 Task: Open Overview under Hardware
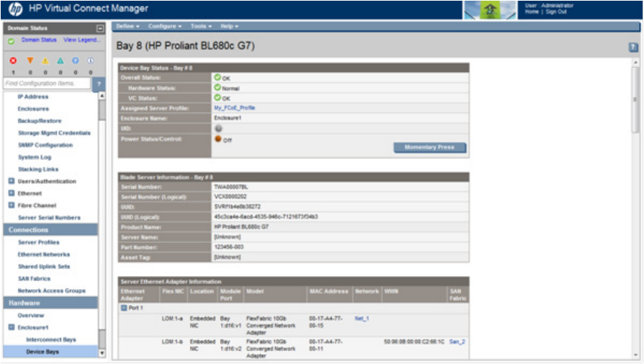click(31, 315)
